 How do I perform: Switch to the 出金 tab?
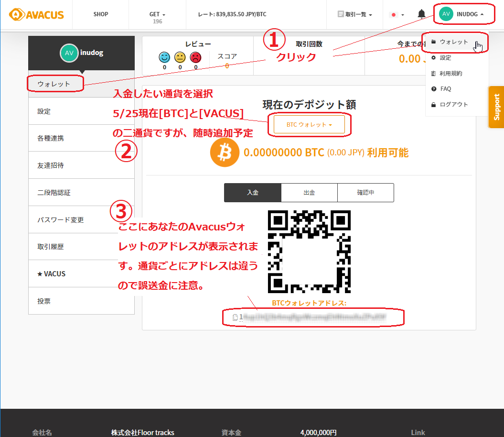tap(309, 192)
